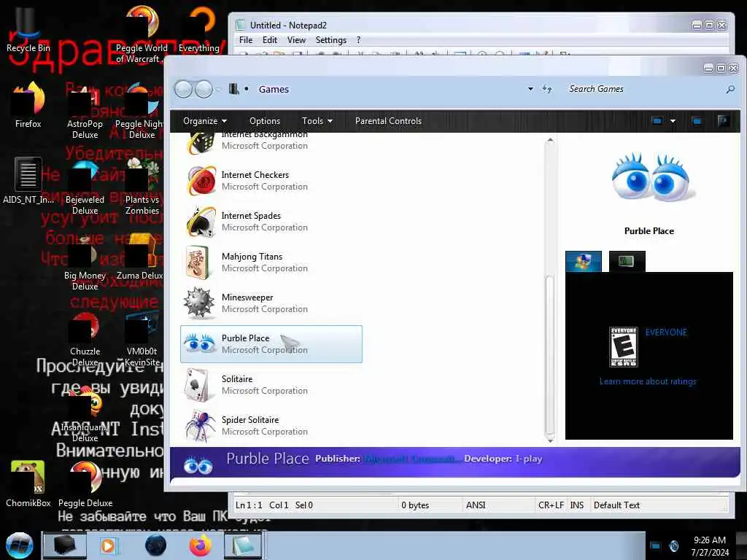Click Games breadcrumb in address bar
The width and height of the screenshot is (747, 560).
274,89
